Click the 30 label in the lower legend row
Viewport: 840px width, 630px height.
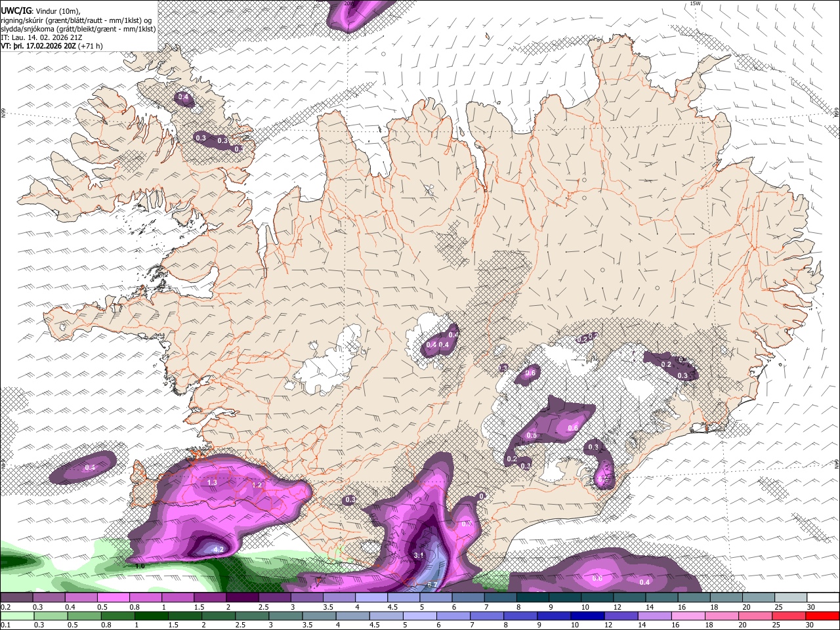click(x=809, y=625)
